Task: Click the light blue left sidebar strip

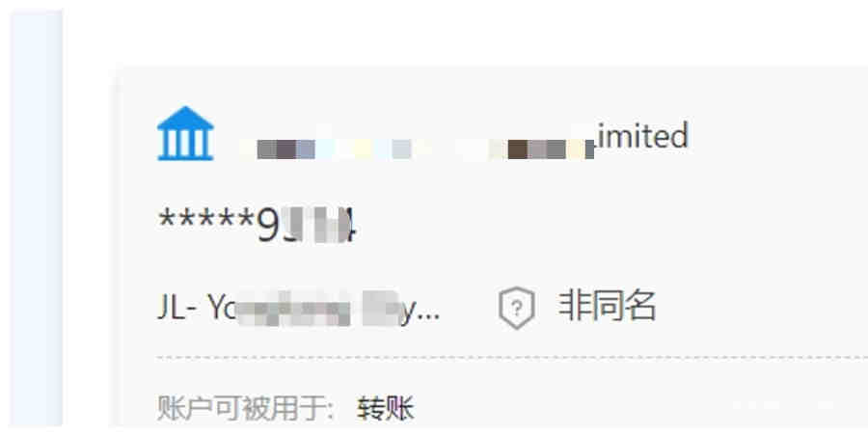Action: click(x=37, y=219)
